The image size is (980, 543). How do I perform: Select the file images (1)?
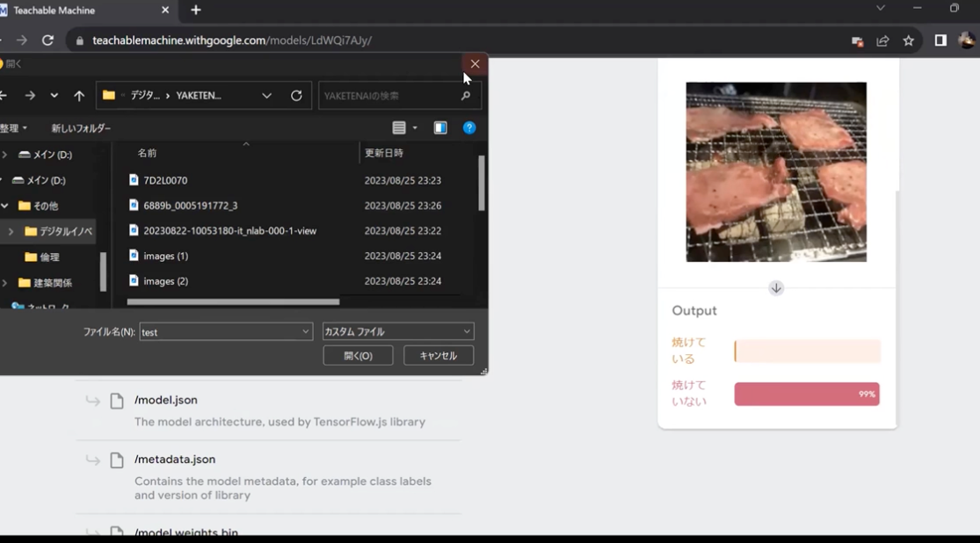pos(165,256)
